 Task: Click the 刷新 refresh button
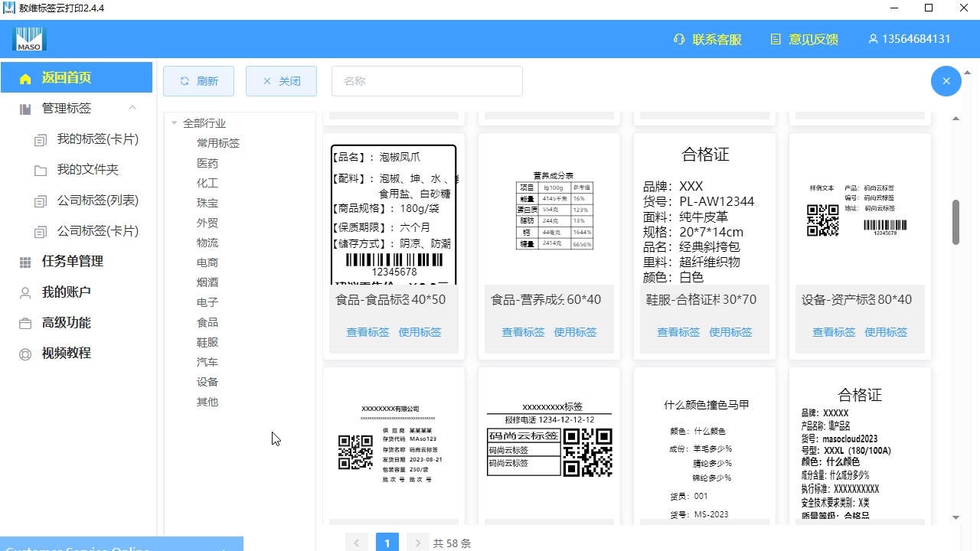tap(198, 80)
